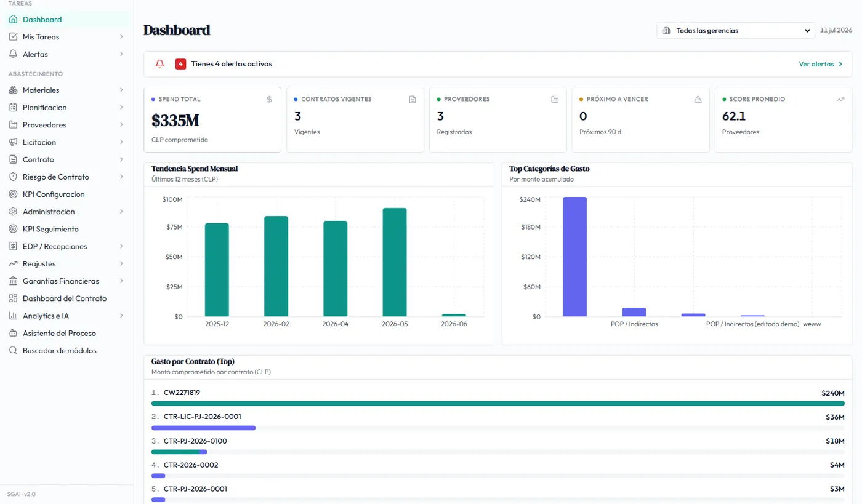Image resolution: width=862 pixels, height=504 pixels.
Task: Expand the Analytics e IA submenu chevron
Action: pos(121,316)
